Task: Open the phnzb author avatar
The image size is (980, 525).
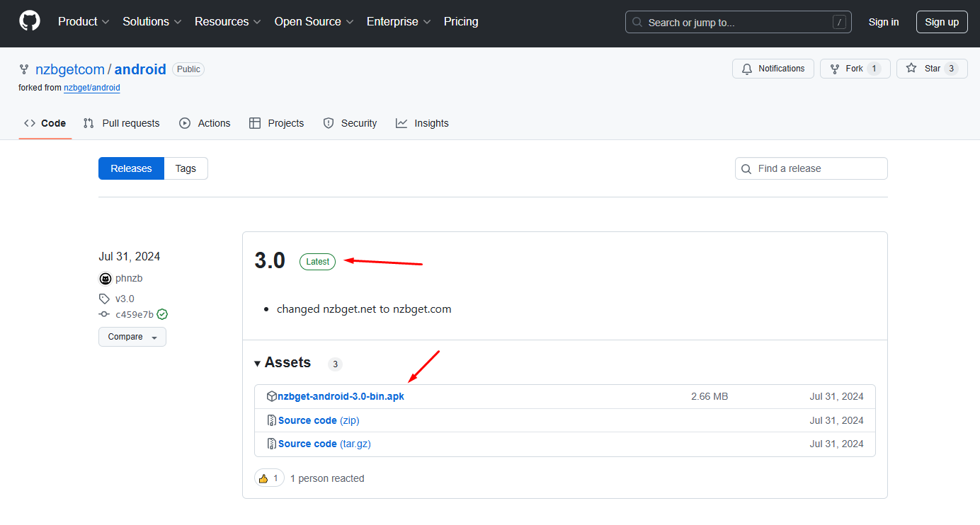Action: (105, 279)
